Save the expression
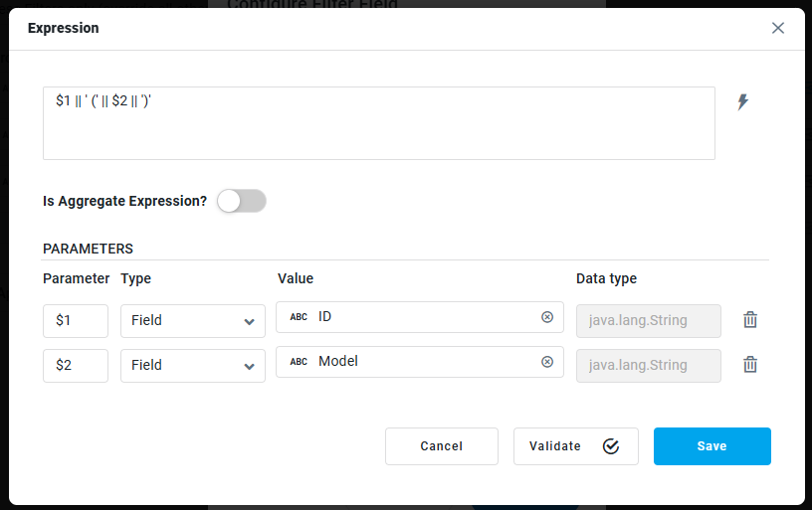 (x=711, y=446)
